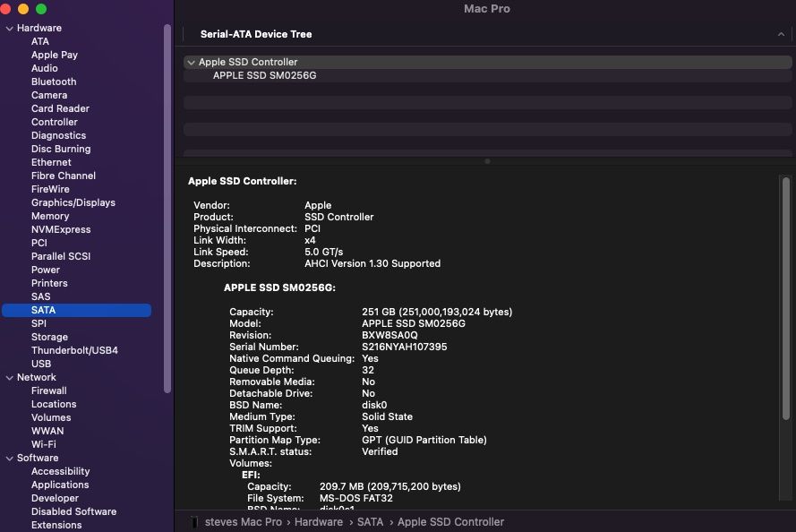796x532 pixels.
Task: Open the Printers entry
Action: [49, 283]
